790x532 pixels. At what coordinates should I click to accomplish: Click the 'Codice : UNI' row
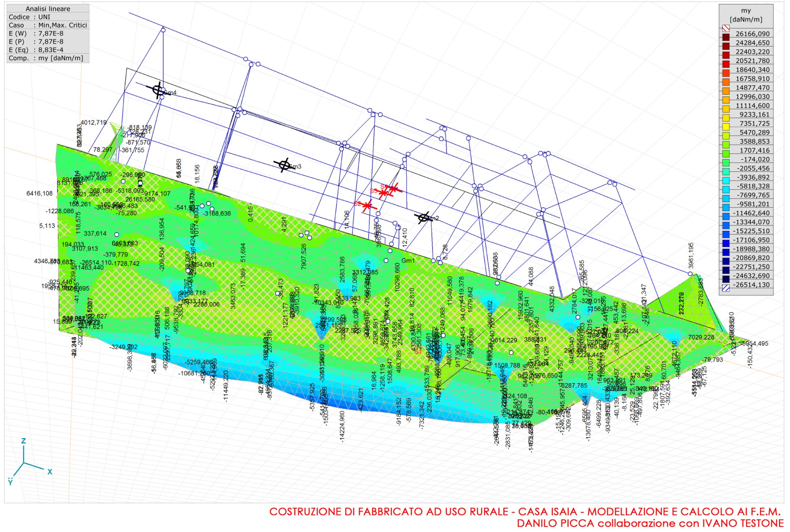click(x=48, y=17)
